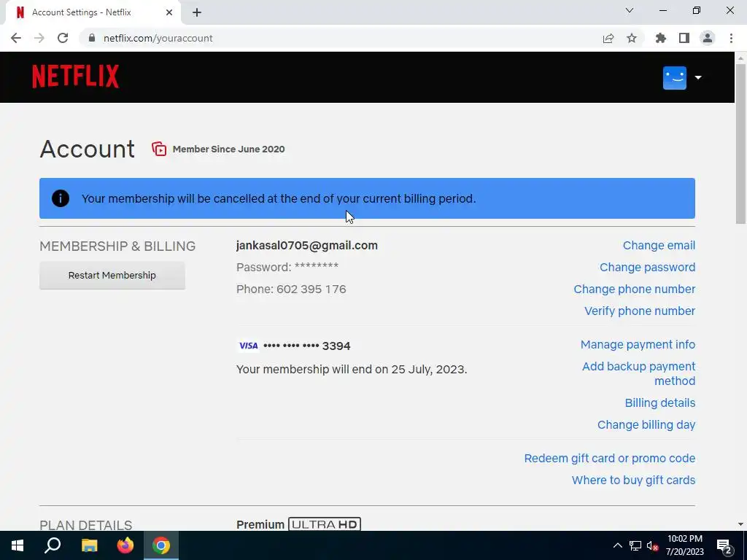Image resolution: width=747 pixels, height=560 pixels.
Task: Open Chrome extensions puzzle icon
Action: click(661, 38)
